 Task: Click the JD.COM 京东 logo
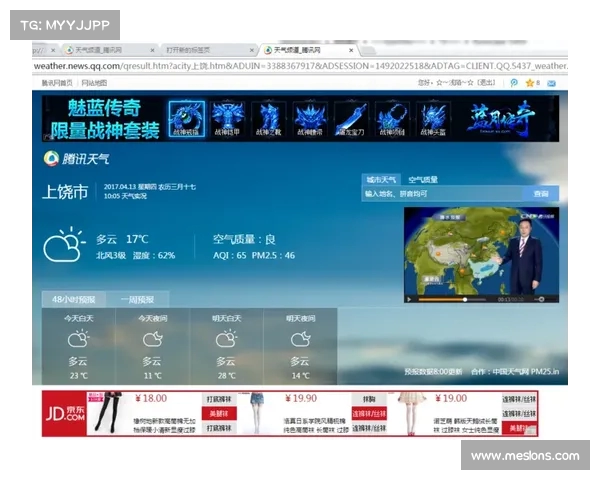pos(65,413)
